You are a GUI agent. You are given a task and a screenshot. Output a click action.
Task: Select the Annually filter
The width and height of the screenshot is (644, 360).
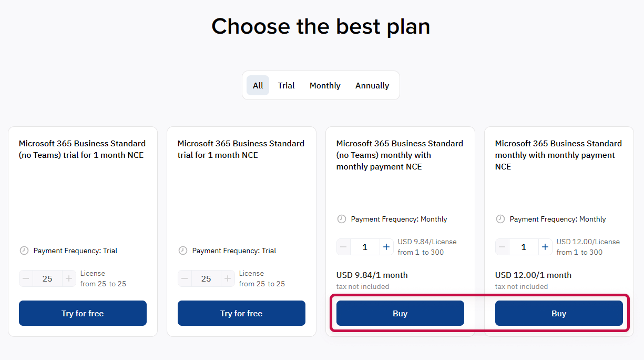tap(372, 85)
